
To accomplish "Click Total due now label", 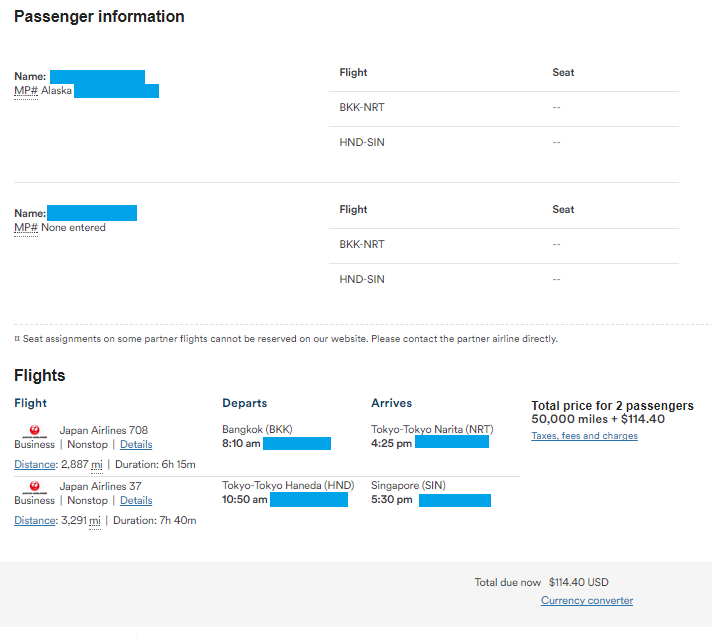I will click(507, 582).
